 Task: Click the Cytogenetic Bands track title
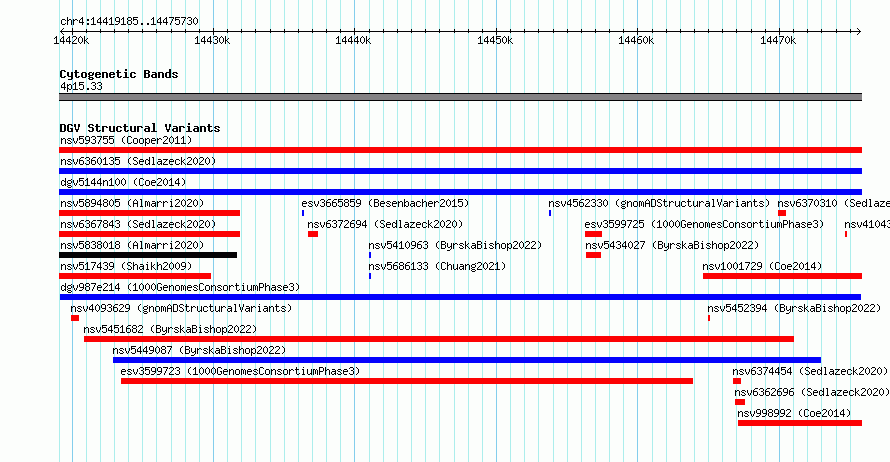119,74
